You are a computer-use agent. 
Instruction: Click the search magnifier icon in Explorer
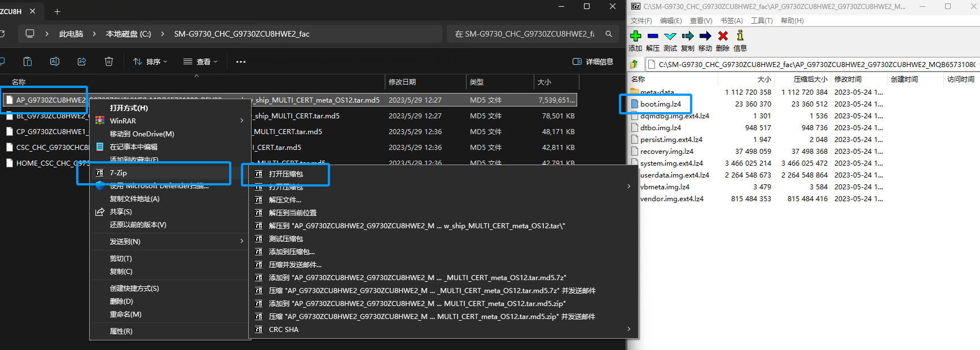pyautogui.click(x=609, y=34)
